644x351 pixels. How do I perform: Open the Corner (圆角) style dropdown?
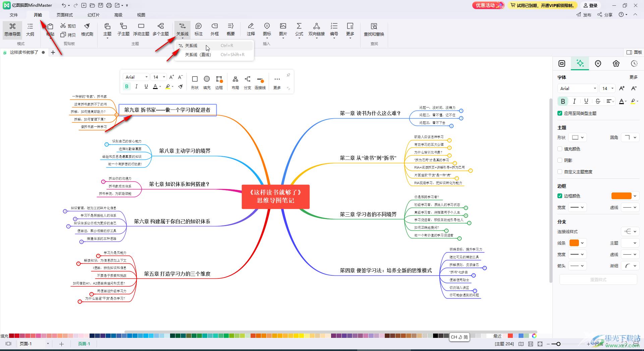point(630,137)
